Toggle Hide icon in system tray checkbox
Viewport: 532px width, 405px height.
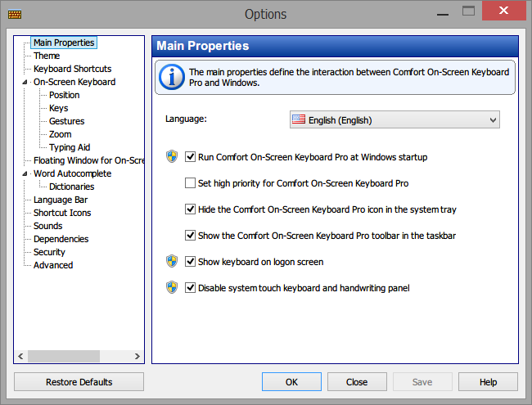tap(190, 209)
